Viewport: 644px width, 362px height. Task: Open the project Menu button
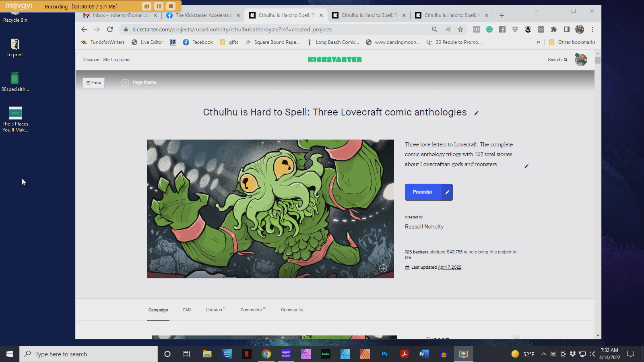(x=93, y=82)
